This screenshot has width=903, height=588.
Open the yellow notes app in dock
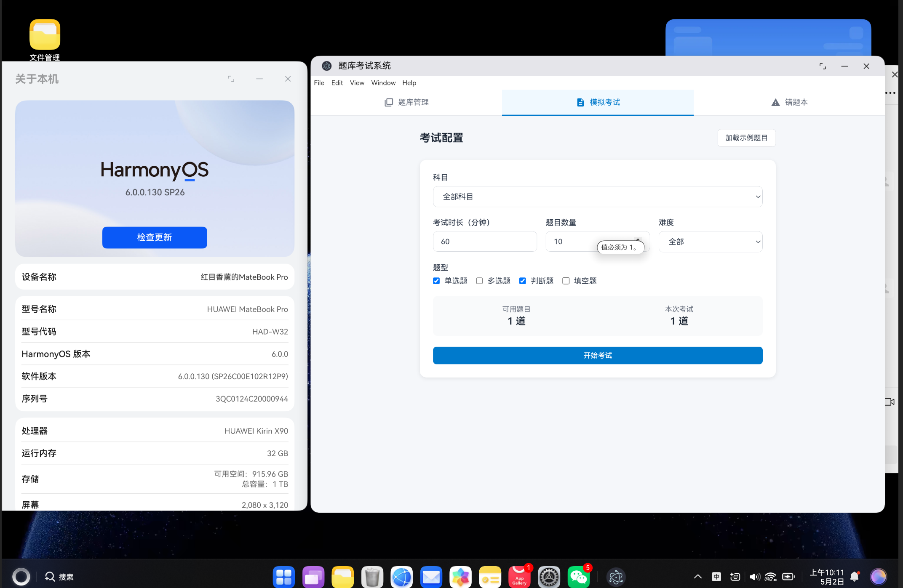pyautogui.click(x=490, y=577)
